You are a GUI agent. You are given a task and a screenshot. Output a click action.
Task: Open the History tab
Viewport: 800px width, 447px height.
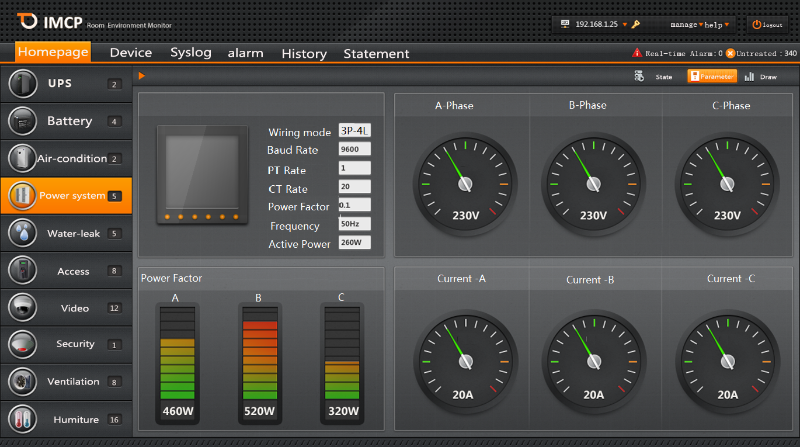coord(304,53)
